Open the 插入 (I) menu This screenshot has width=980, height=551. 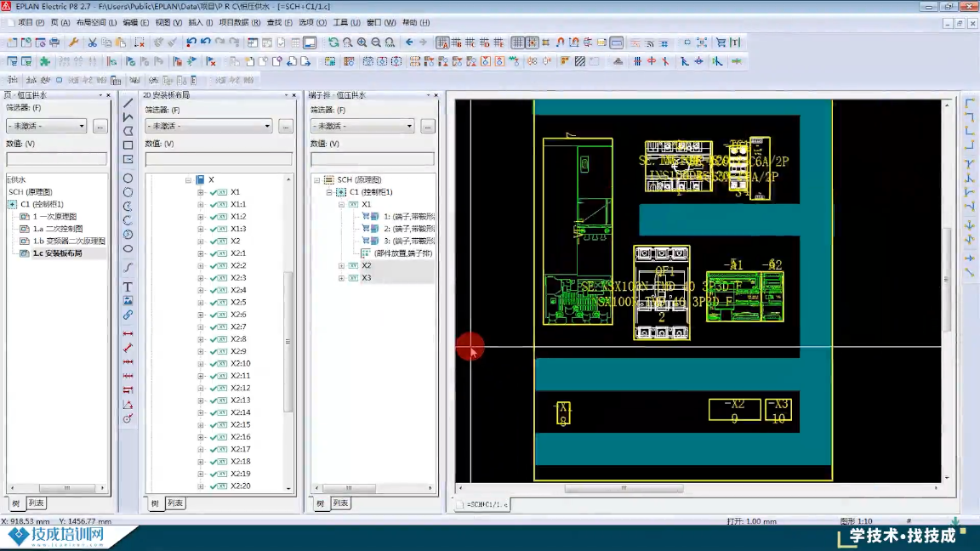(201, 22)
